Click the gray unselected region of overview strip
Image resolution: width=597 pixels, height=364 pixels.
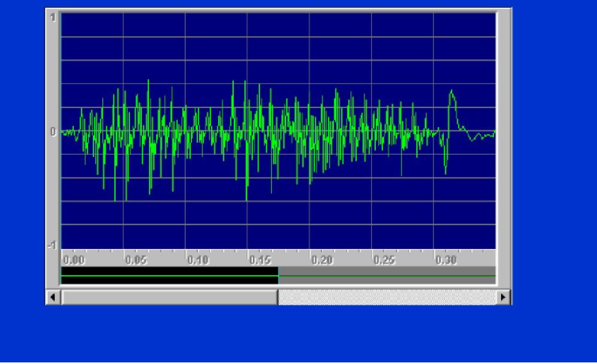387,275
